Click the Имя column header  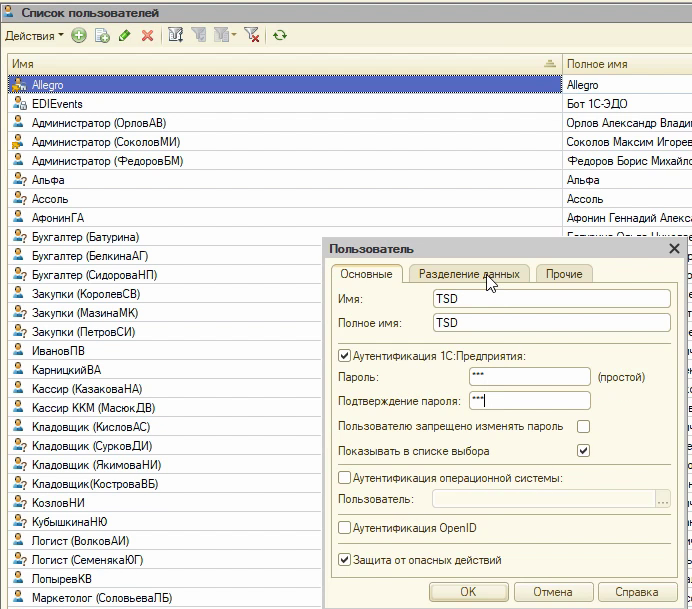point(285,64)
